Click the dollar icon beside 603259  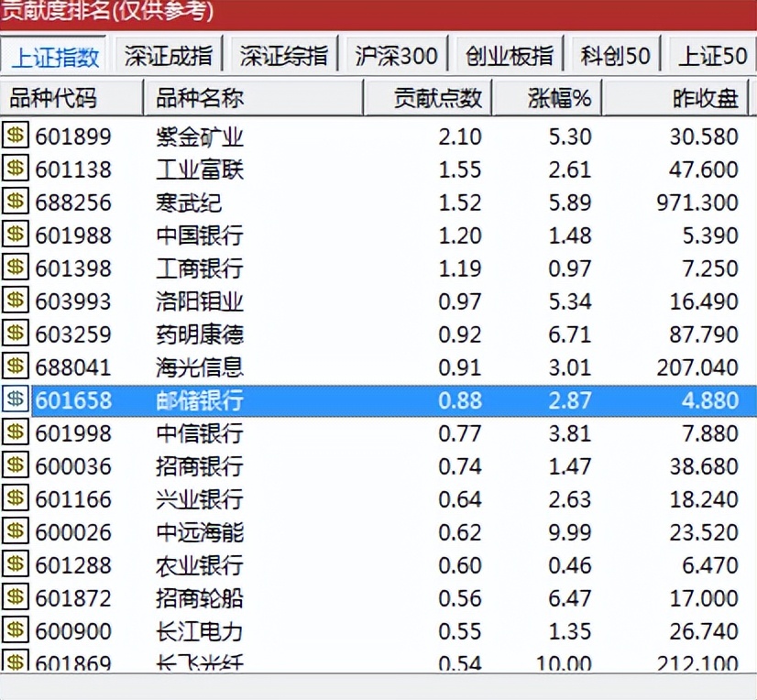pos(15,334)
